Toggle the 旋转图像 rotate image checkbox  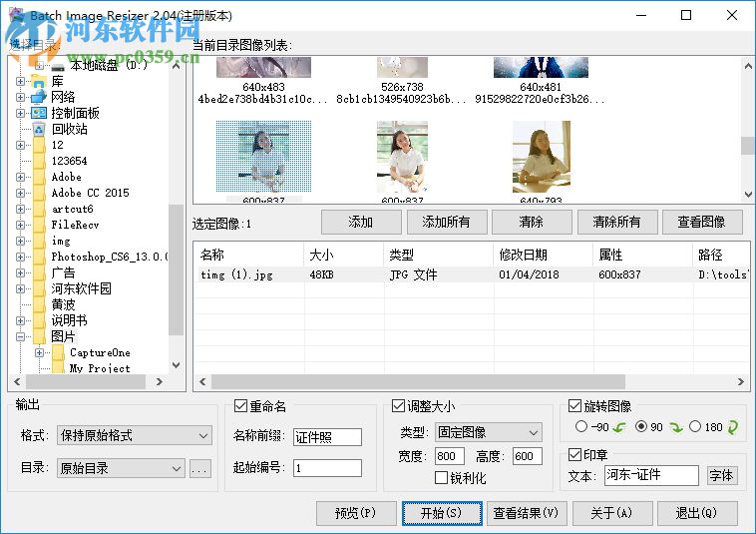point(574,405)
